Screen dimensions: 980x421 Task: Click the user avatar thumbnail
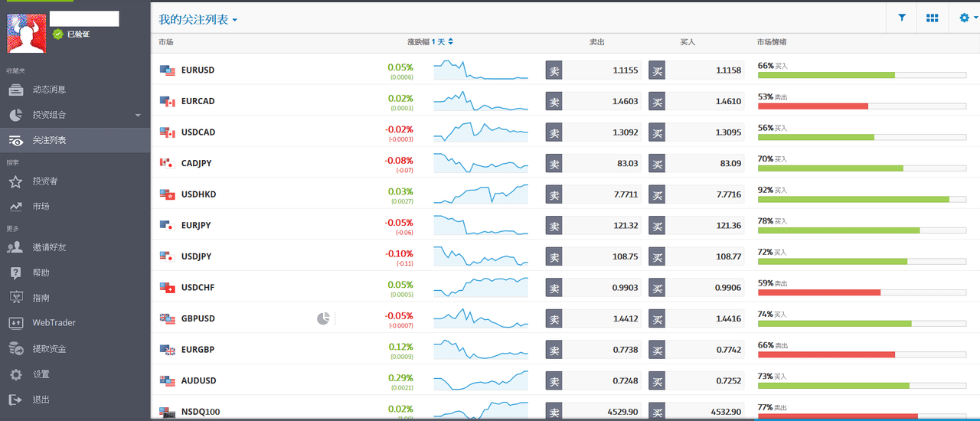[x=26, y=33]
